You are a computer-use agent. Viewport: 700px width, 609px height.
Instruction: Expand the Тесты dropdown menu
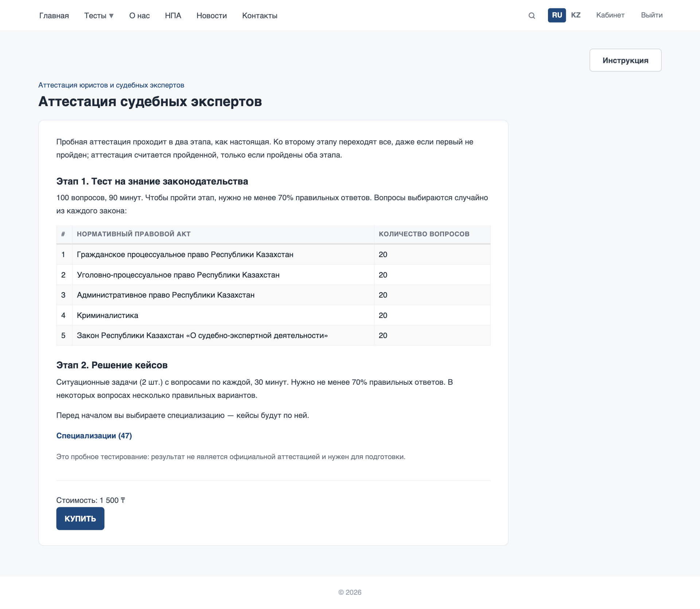[x=99, y=16]
